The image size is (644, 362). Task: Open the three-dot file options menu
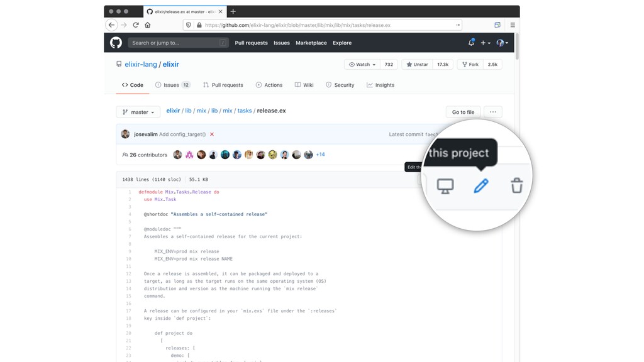click(x=493, y=112)
